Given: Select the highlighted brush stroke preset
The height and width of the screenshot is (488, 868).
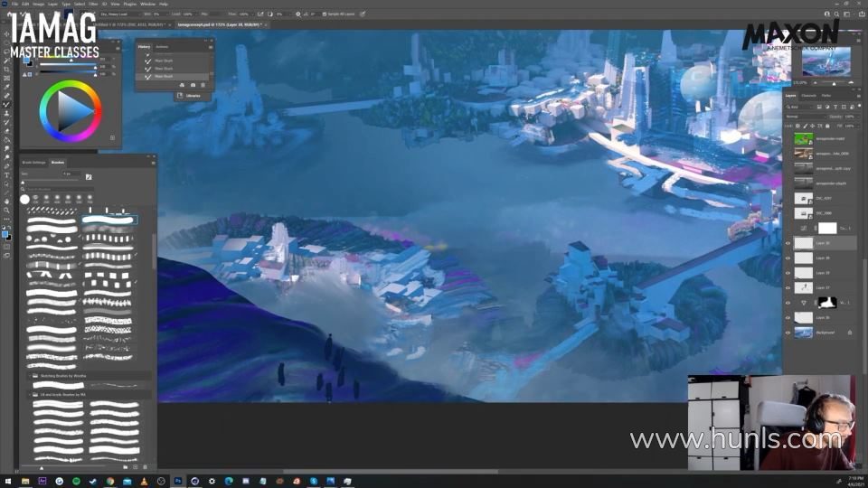Looking at the screenshot, I should click(108, 220).
